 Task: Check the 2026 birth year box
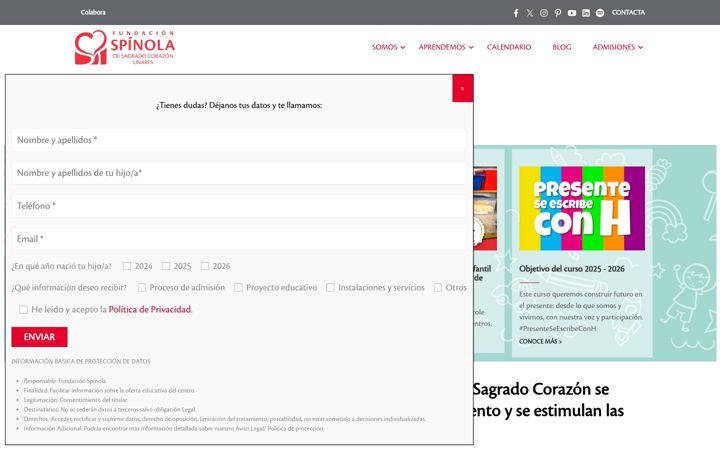pos(205,266)
